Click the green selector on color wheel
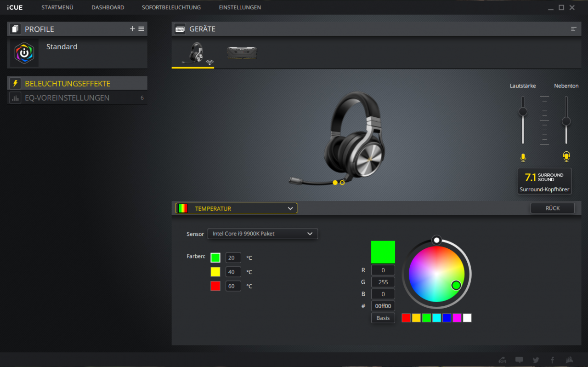 tap(456, 286)
